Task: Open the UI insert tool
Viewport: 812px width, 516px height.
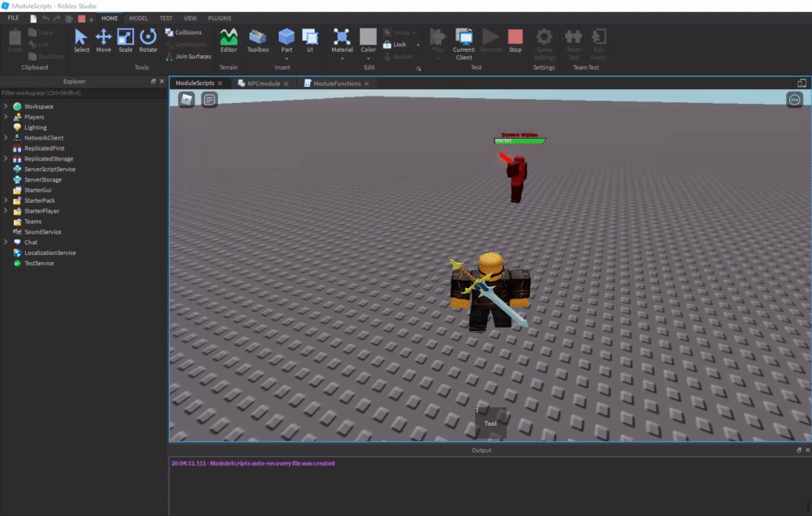Action: point(309,41)
